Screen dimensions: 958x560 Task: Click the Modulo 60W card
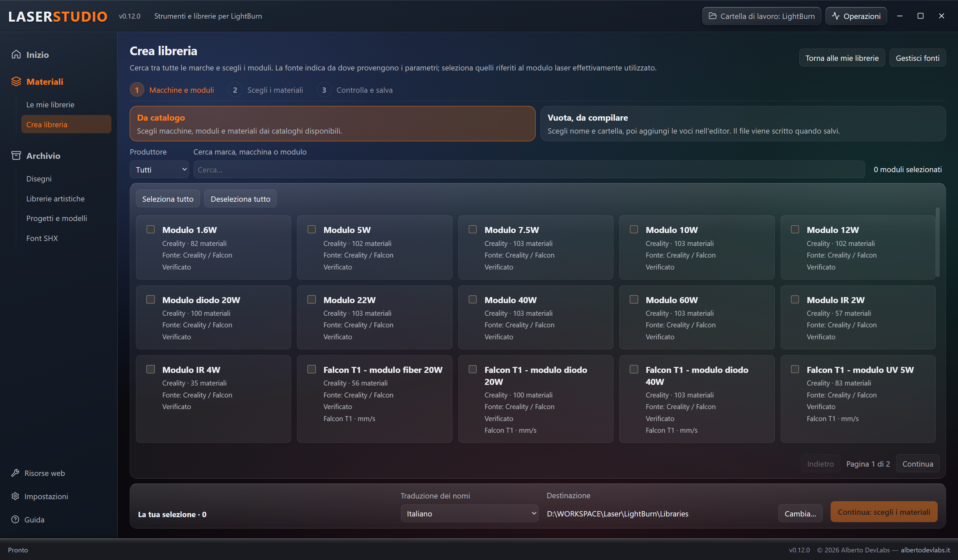697,317
